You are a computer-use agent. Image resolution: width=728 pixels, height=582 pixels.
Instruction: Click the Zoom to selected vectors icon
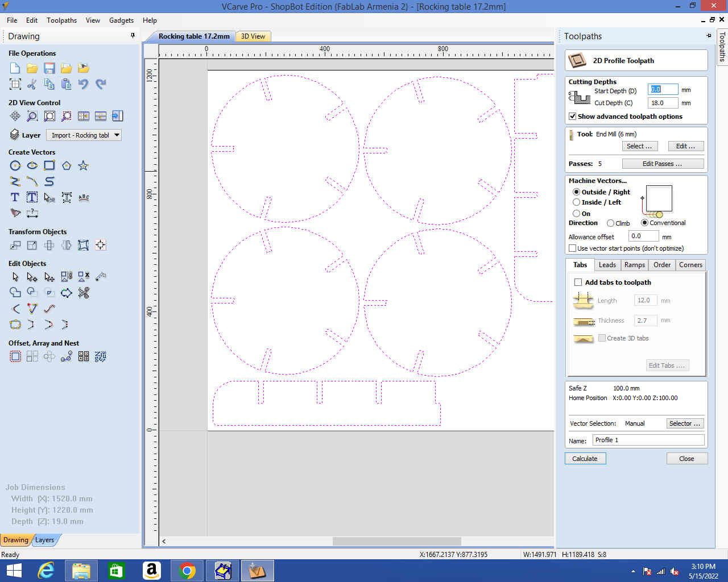coord(67,116)
